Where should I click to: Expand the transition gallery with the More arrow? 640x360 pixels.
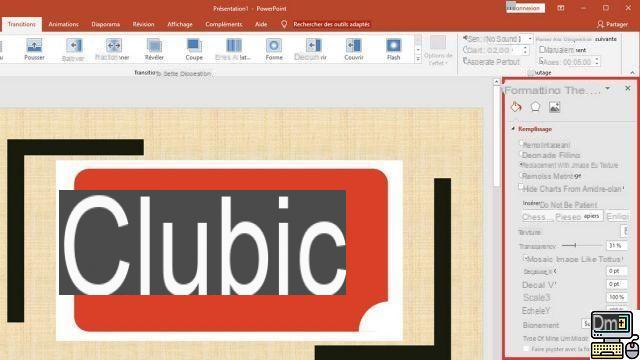[x=418, y=59]
